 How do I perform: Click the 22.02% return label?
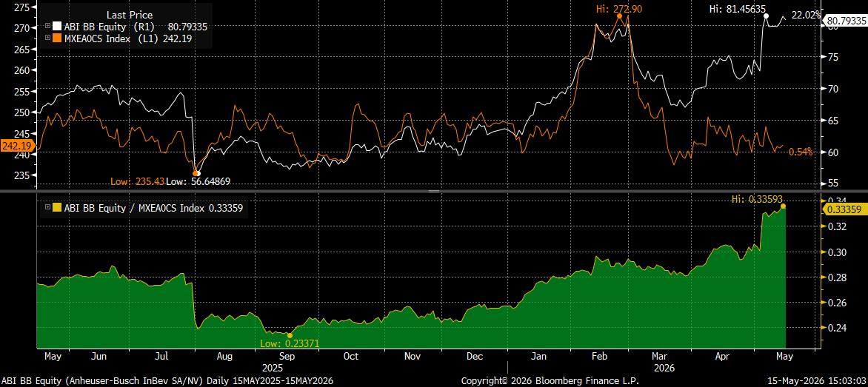[806, 15]
